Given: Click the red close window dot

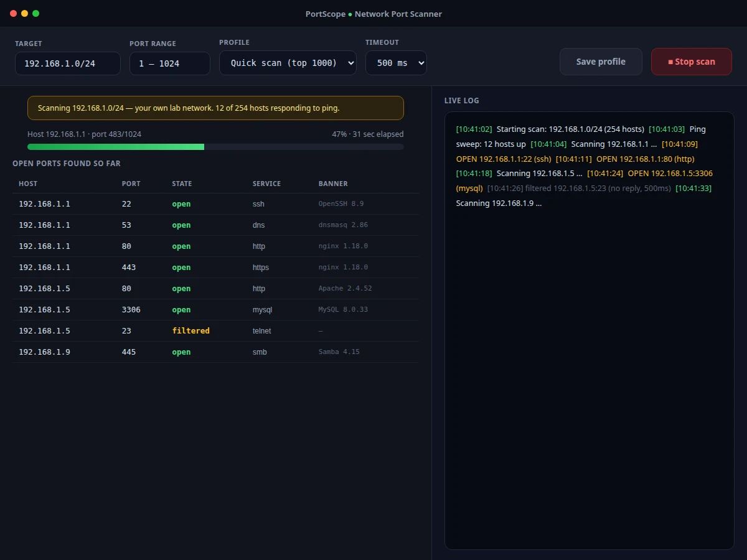Looking at the screenshot, I should point(14,13).
